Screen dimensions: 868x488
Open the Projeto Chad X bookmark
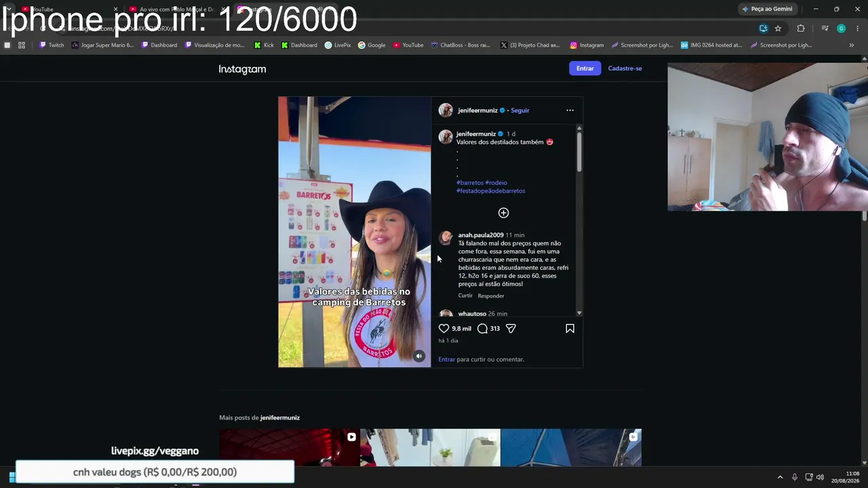(529, 45)
